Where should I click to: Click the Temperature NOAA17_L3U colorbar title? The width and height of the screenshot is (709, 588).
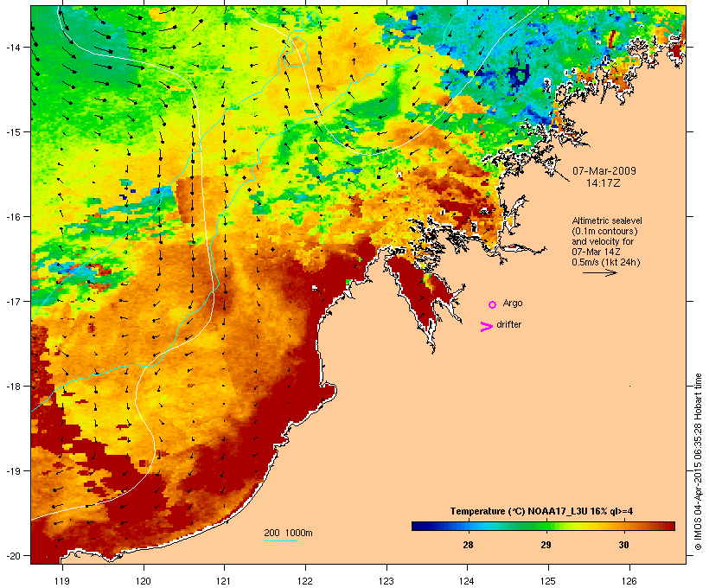point(542,511)
